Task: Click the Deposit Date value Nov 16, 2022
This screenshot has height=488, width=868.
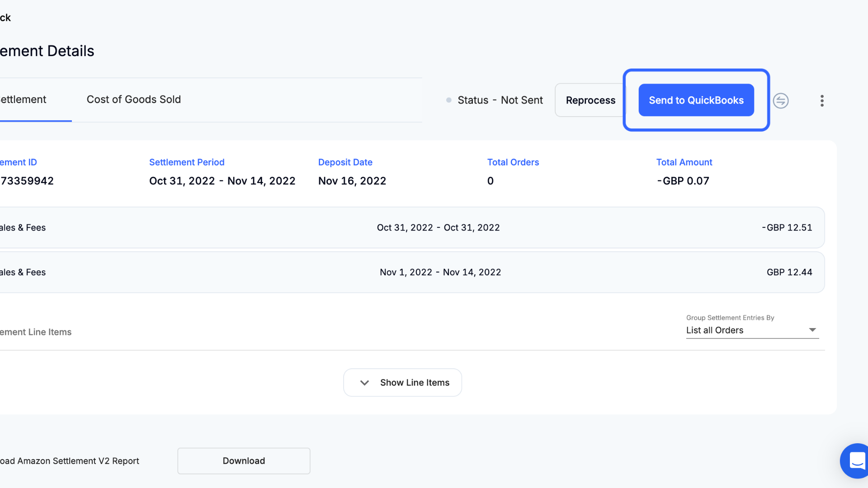Action: (x=352, y=181)
